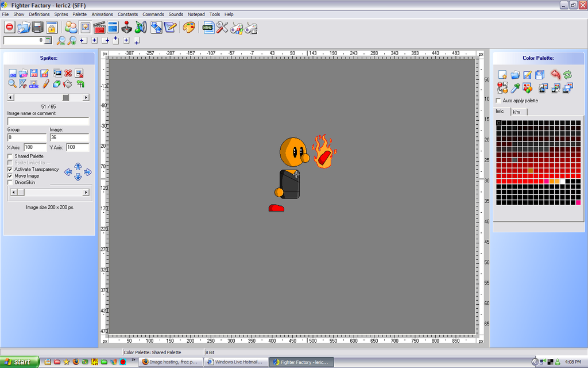Enable Auto apply palette checkbox

point(498,101)
